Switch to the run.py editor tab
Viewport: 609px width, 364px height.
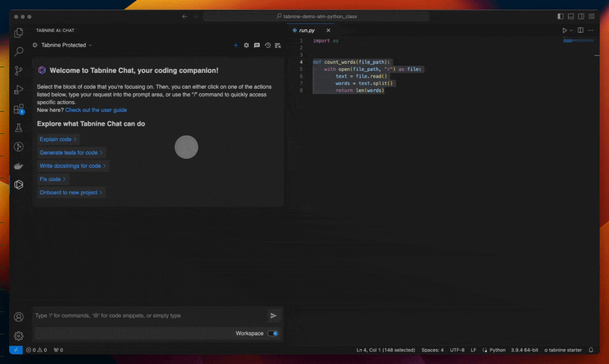(x=307, y=30)
